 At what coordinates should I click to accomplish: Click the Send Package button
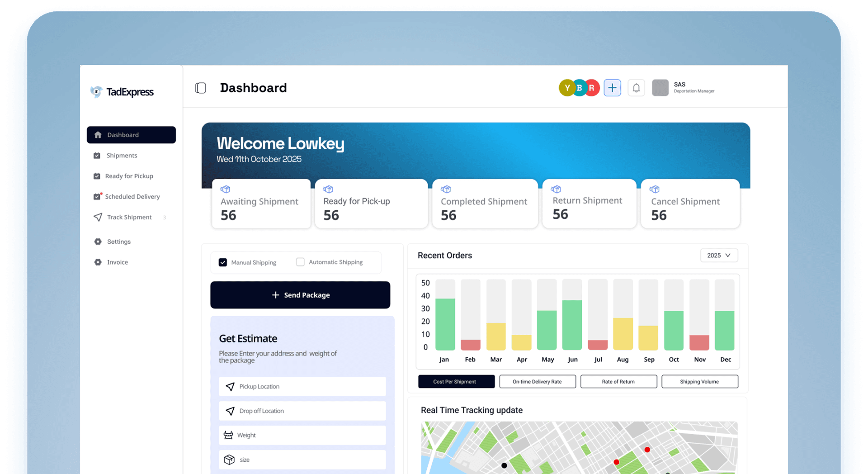300,295
